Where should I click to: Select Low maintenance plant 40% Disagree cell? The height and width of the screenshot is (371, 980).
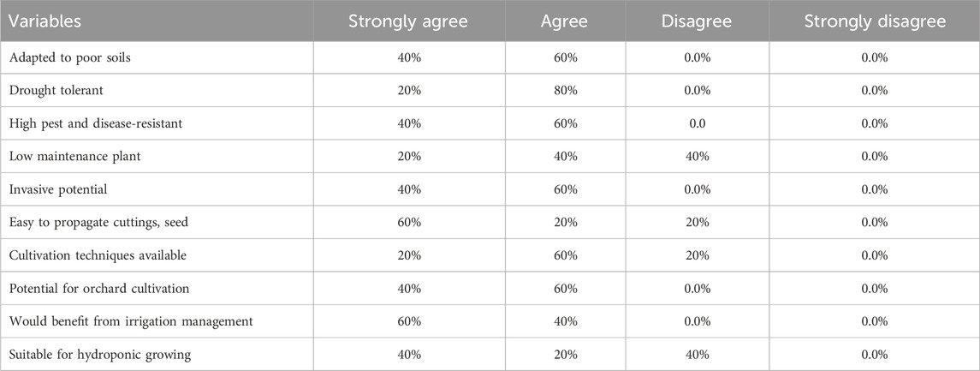[x=697, y=157]
